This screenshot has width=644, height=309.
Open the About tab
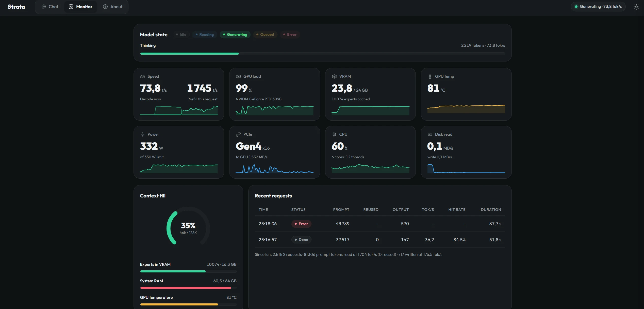tap(113, 7)
